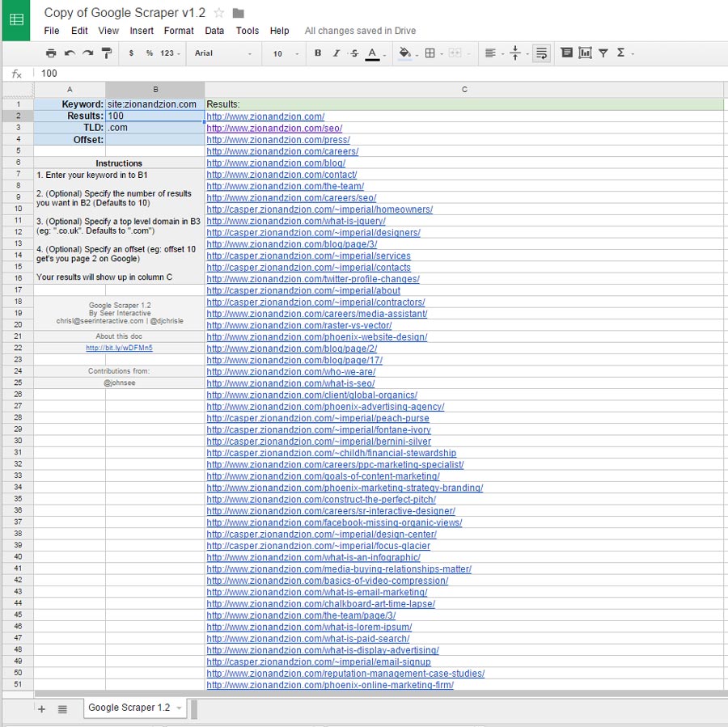Insert a comment from the toolbar
This screenshot has height=727, width=728.
tap(566, 53)
